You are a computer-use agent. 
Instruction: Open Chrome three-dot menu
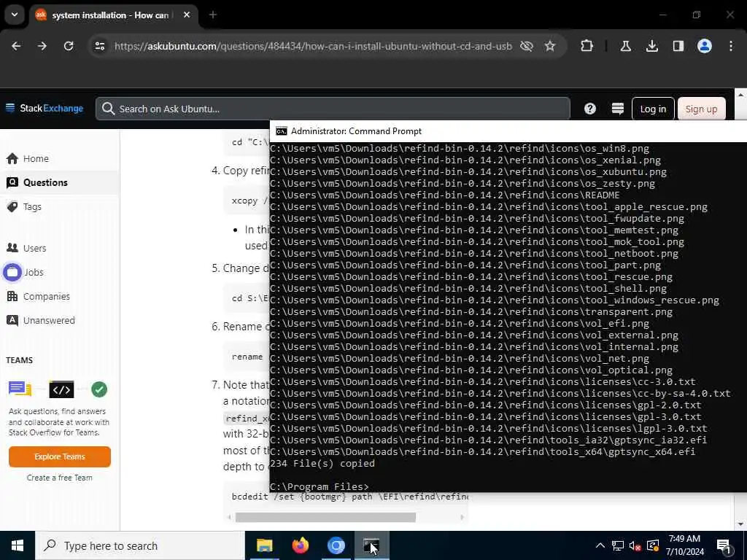tap(731, 46)
